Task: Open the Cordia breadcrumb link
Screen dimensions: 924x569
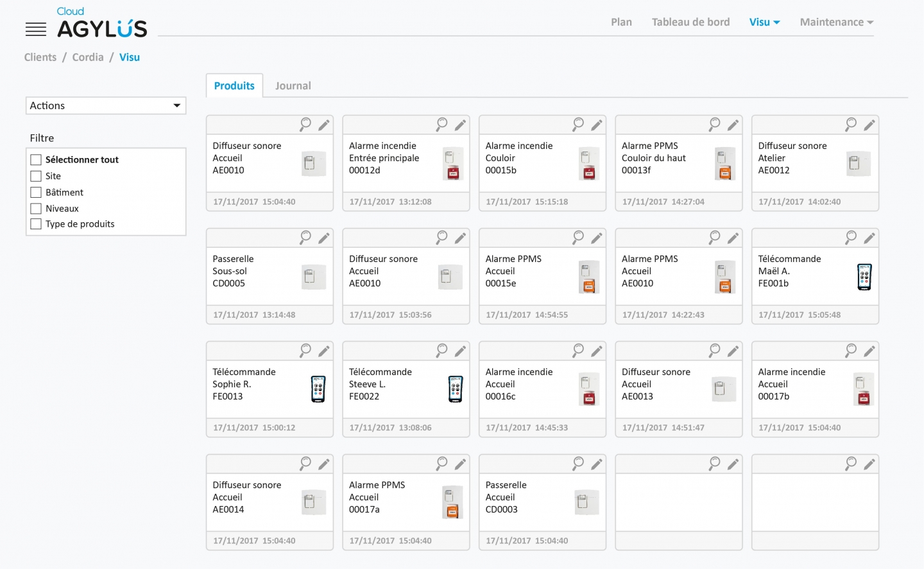Action: [88, 57]
